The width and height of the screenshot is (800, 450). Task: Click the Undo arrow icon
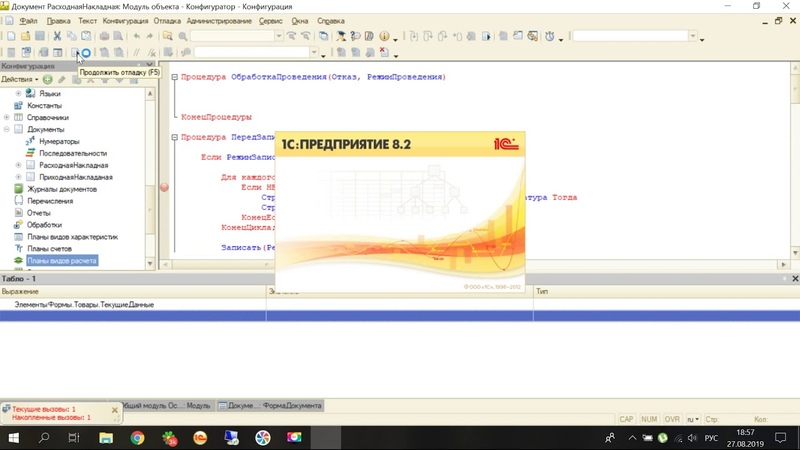136,36
